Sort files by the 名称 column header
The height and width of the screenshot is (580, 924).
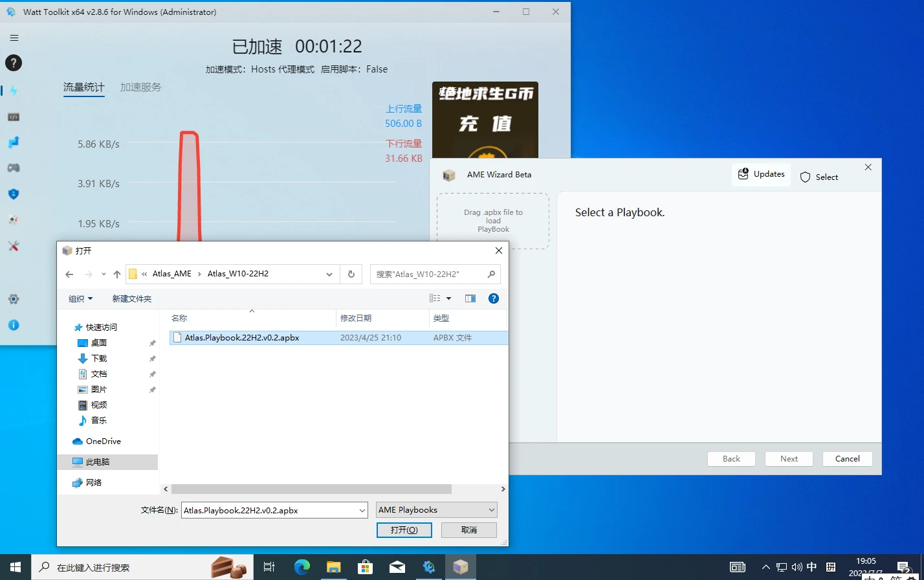click(252, 318)
